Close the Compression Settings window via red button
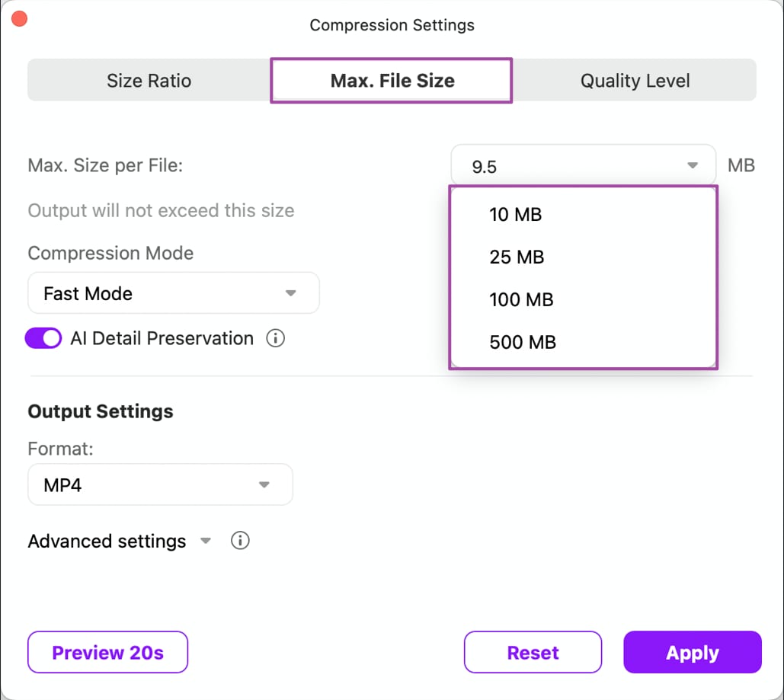784x700 pixels. (x=20, y=19)
